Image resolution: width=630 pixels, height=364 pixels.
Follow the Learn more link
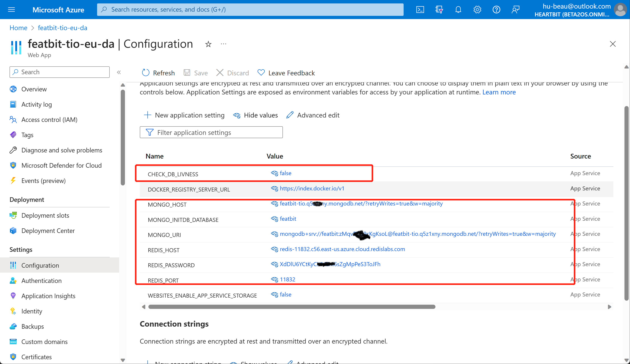(499, 92)
